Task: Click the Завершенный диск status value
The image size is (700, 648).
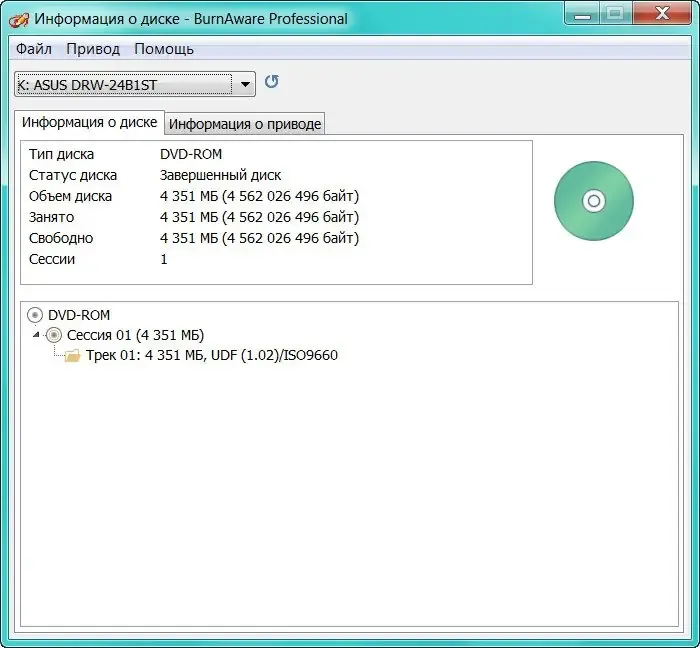Action: pyautogui.click(x=220, y=175)
